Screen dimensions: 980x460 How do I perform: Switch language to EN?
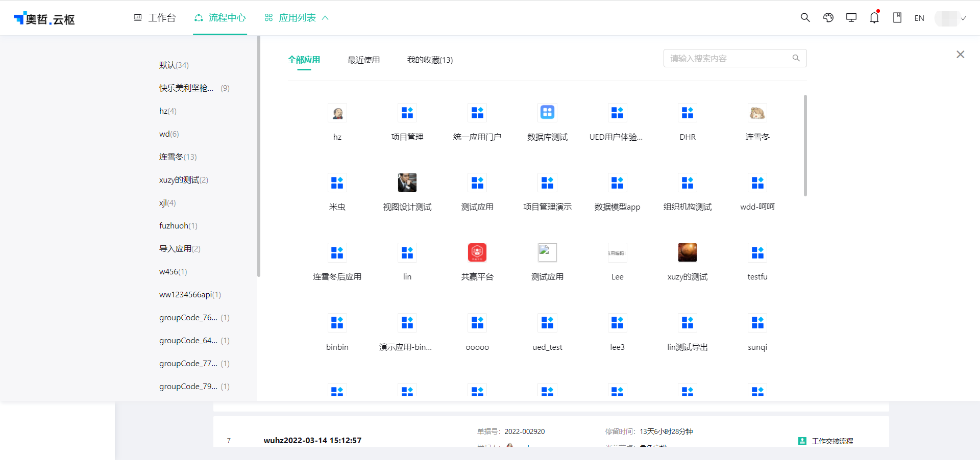tap(919, 18)
